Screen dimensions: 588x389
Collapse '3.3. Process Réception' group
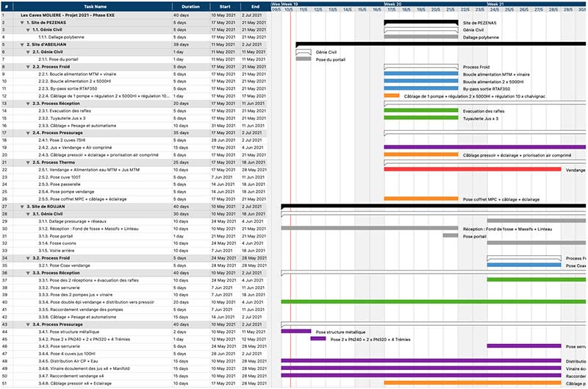click(x=27, y=273)
